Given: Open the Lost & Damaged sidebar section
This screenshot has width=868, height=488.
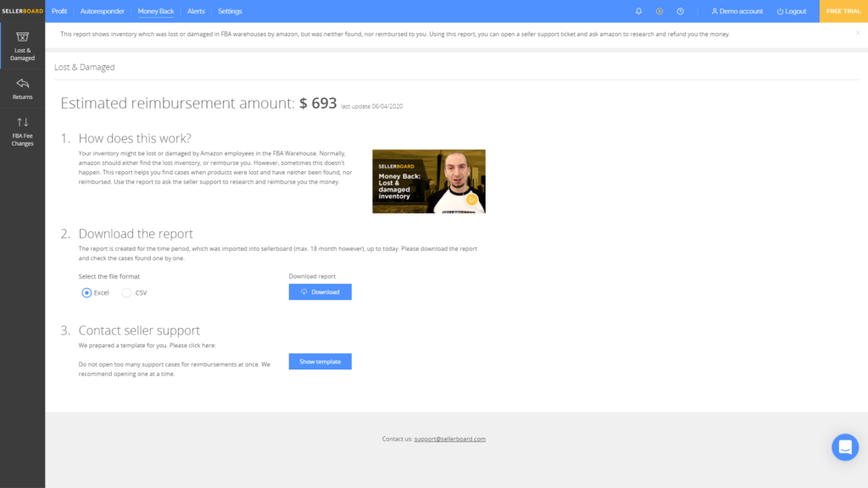Looking at the screenshot, I should [x=22, y=46].
